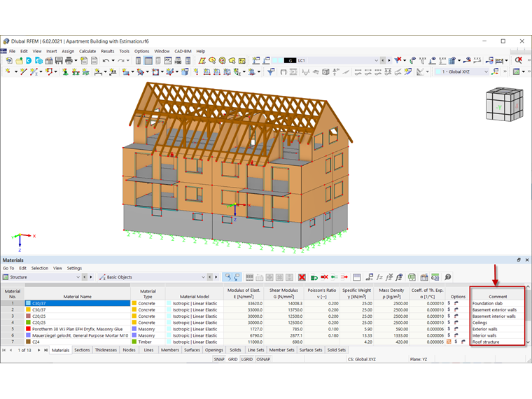The image size is (532, 399).
Task: Expand the print options dropdown arrow
Action: [76, 61]
